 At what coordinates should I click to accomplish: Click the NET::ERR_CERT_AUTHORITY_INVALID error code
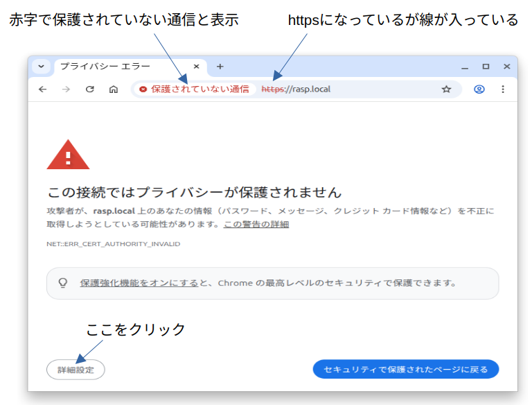click(x=113, y=244)
